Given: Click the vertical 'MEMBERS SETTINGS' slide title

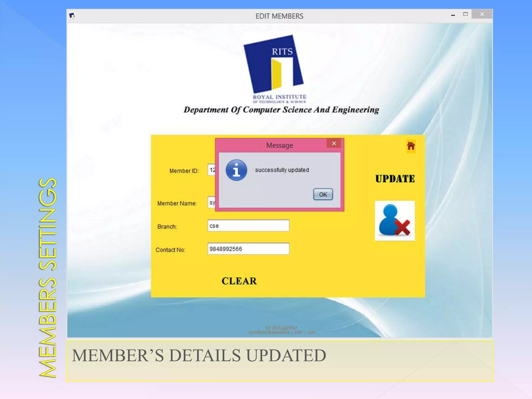Looking at the screenshot, I should pyautogui.click(x=47, y=277).
